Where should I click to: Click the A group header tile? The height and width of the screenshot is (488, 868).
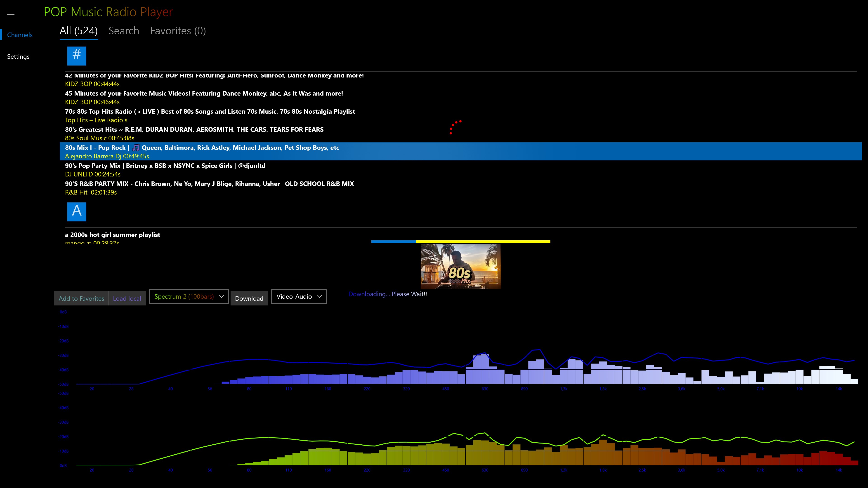click(x=76, y=211)
